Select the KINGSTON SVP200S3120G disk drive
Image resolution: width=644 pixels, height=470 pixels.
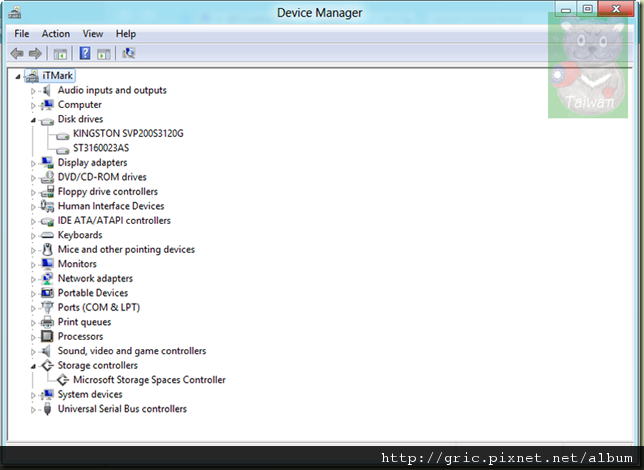point(128,133)
